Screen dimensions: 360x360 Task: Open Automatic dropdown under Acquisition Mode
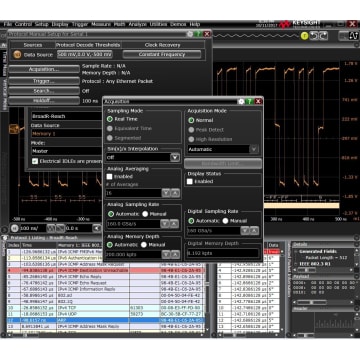click(x=254, y=149)
